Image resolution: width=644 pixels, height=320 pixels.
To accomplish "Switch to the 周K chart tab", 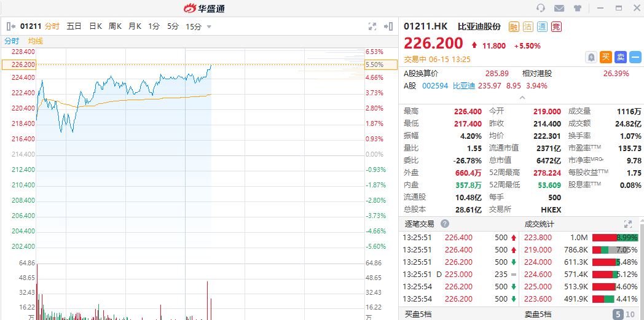I will pyautogui.click(x=115, y=26).
